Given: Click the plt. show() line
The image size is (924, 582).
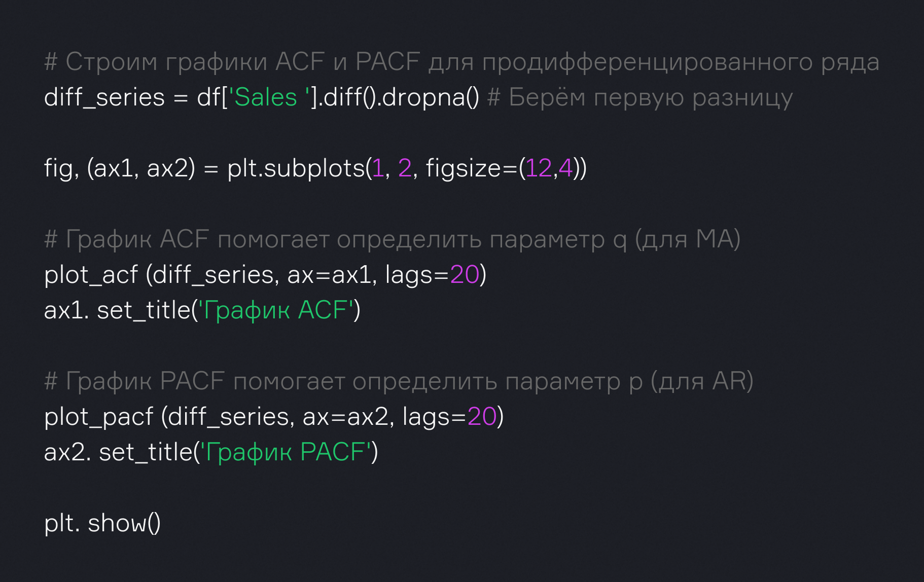Looking at the screenshot, I should [102, 523].
